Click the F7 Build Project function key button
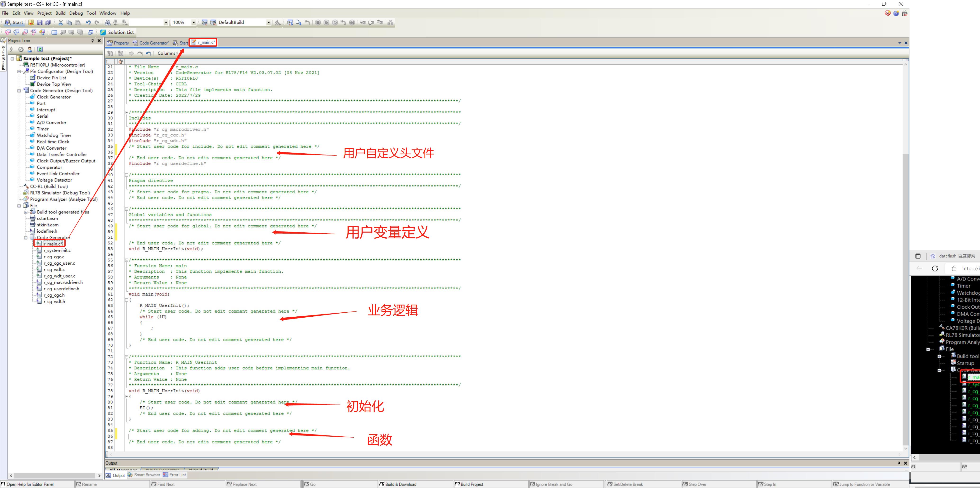 coord(491,484)
